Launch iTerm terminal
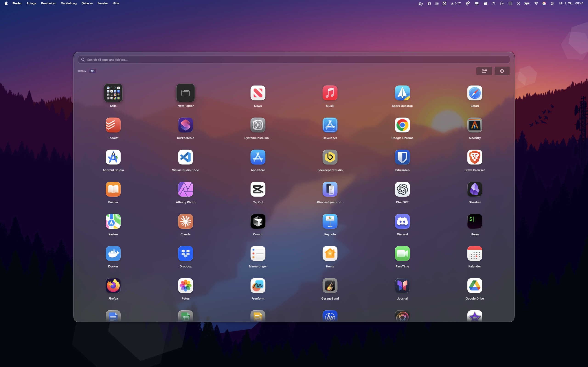588x367 pixels. coord(474,221)
